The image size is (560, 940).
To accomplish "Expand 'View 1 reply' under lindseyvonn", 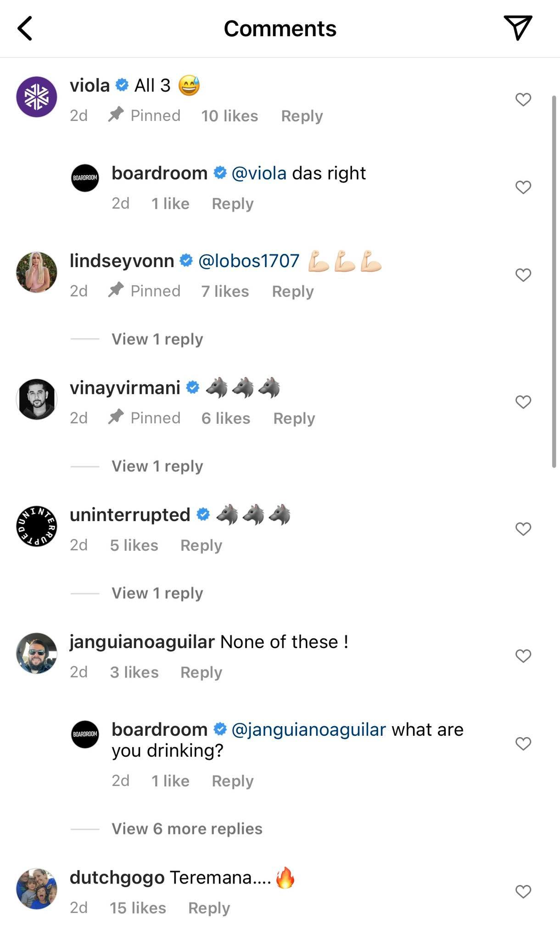I will pyautogui.click(x=157, y=339).
